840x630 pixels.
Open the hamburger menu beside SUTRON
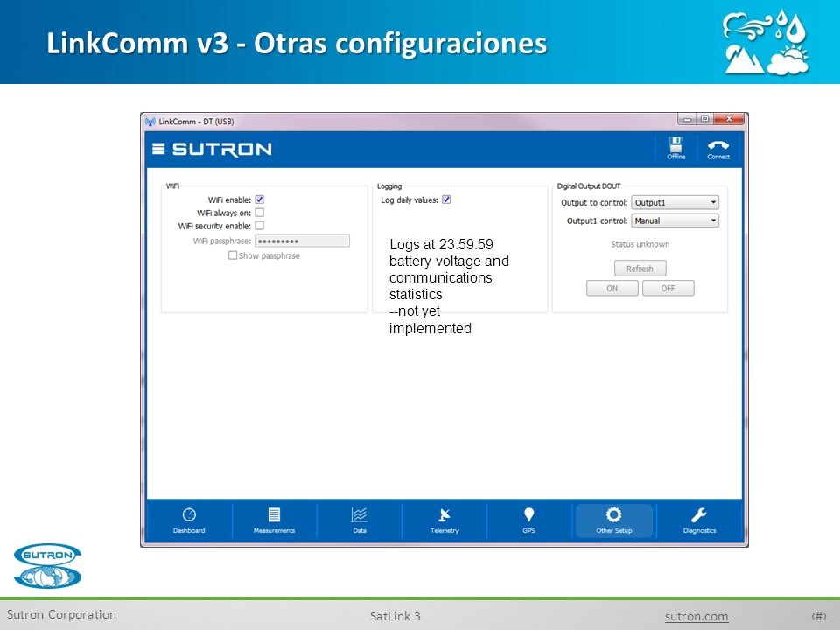pyautogui.click(x=158, y=149)
